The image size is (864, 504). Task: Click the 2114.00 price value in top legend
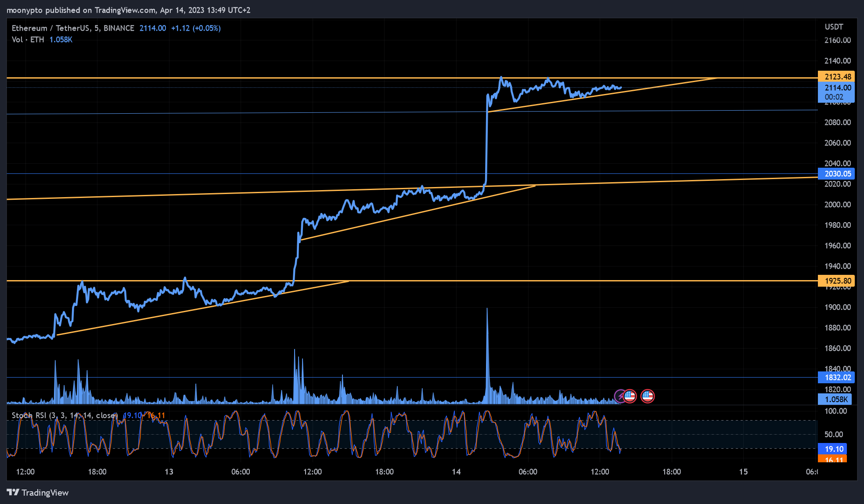tap(153, 28)
